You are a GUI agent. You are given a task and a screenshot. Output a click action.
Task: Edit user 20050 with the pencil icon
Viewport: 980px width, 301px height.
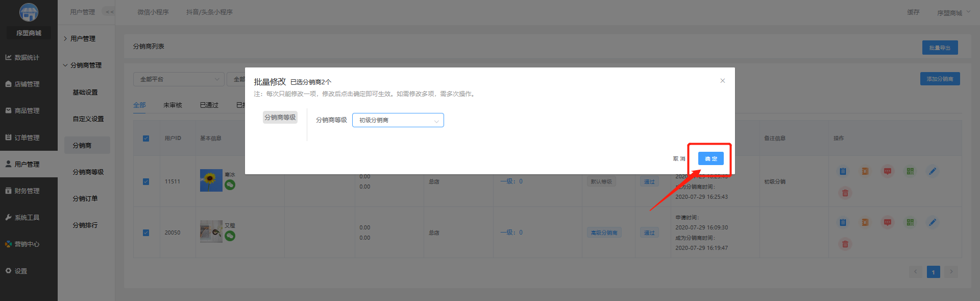(x=933, y=222)
